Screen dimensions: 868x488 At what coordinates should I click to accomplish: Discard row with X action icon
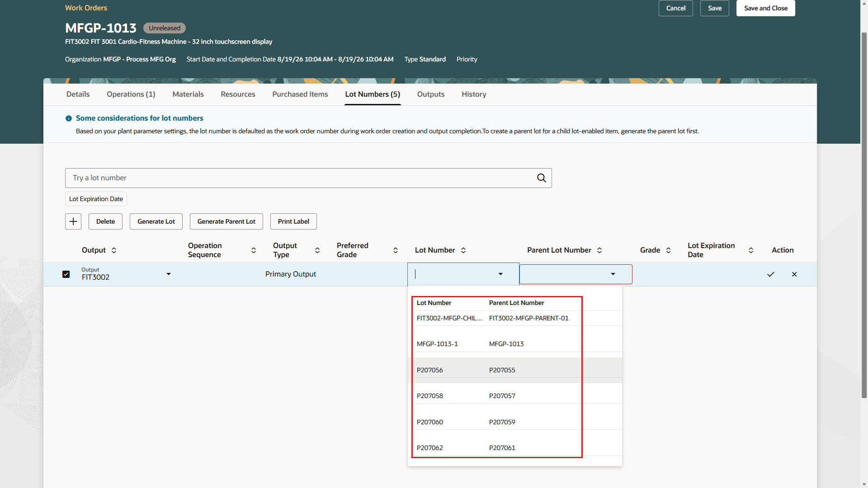point(794,274)
